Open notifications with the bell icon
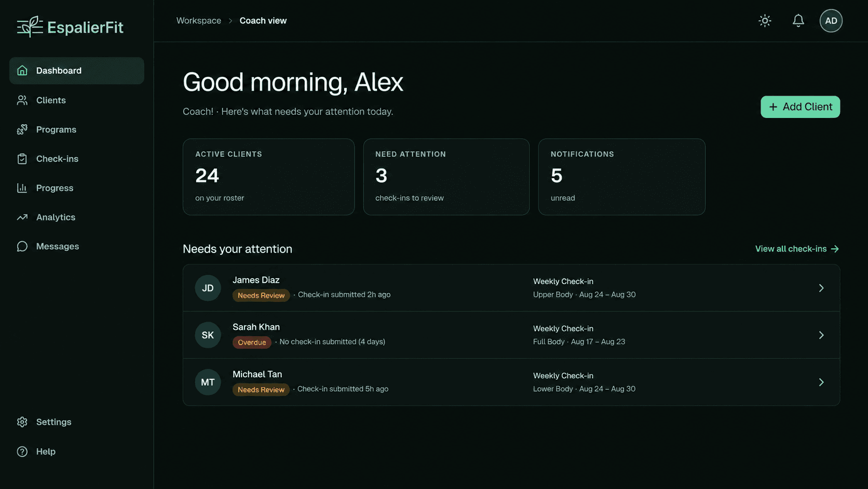This screenshot has height=489, width=868. point(798,21)
